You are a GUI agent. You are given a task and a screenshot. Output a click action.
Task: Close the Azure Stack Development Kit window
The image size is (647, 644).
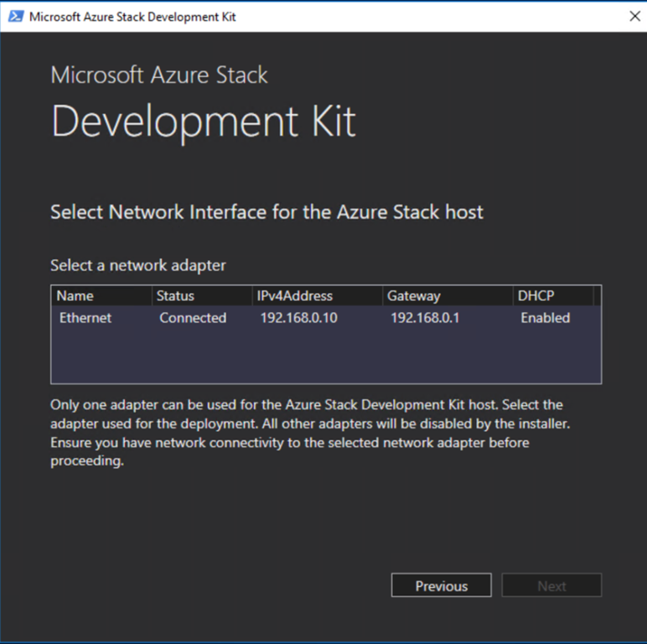pos(634,16)
